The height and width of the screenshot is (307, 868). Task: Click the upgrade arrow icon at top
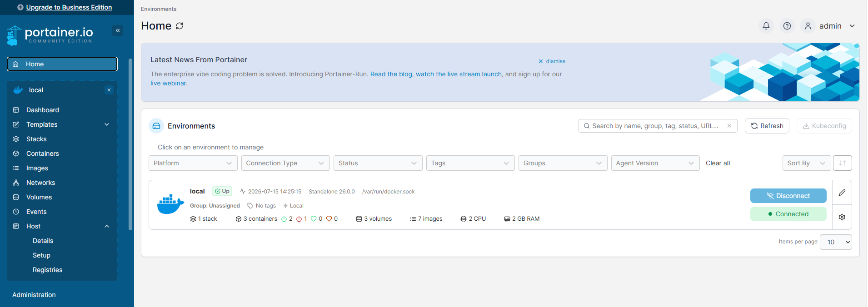pyautogui.click(x=20, y=7)
